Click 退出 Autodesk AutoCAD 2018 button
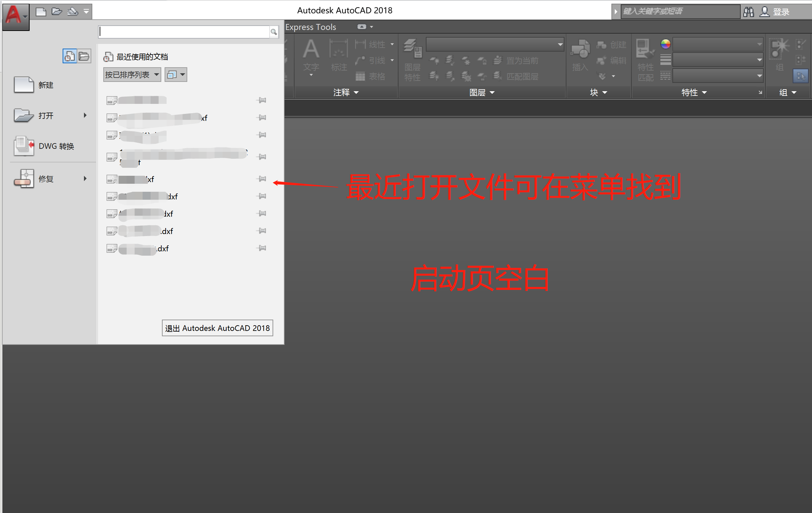This screenshot has height=513, width=812. pyautogui.click(x=218, y=328)
